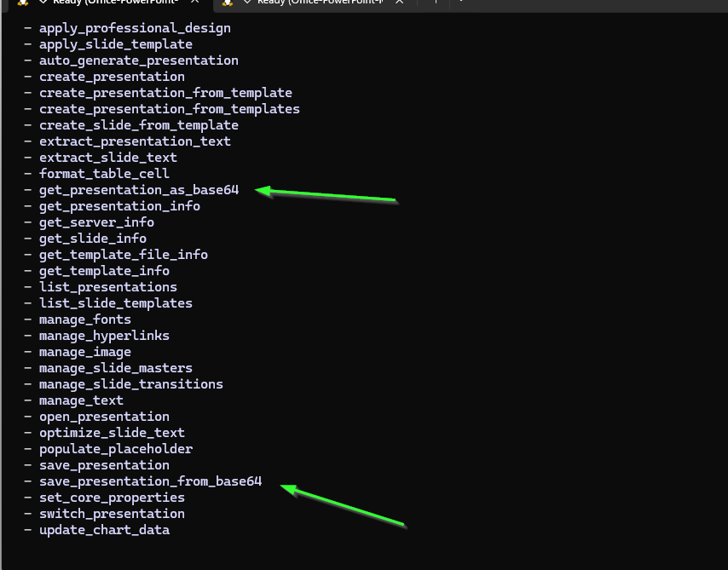Switch to the second Ready terminal tab

coord(315,3)
